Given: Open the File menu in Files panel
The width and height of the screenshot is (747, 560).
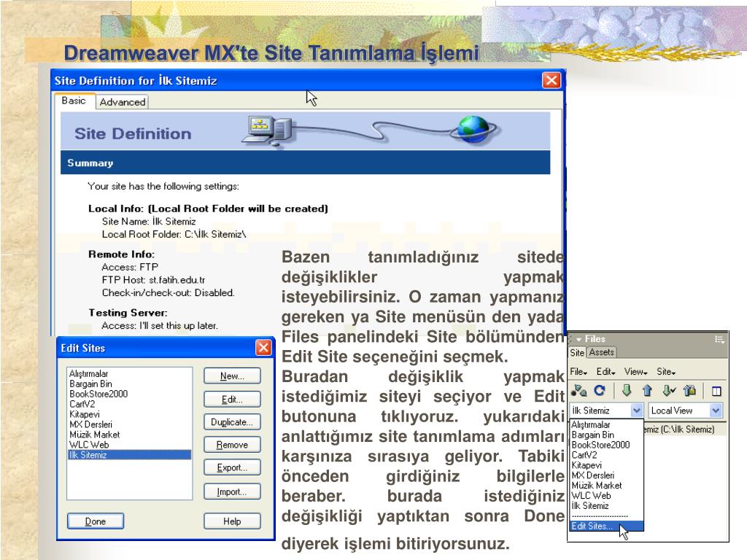Looking at the screenshot, I should click(x=578, y=371).
